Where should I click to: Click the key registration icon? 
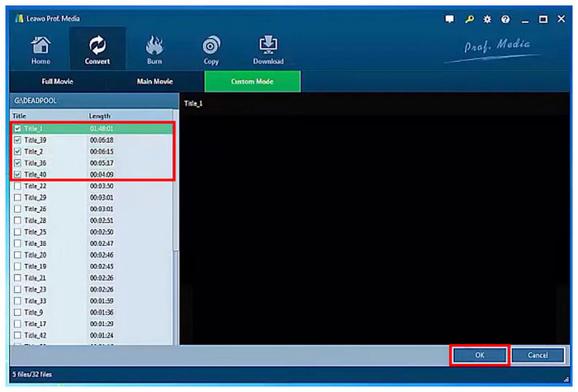click(469, 19)
